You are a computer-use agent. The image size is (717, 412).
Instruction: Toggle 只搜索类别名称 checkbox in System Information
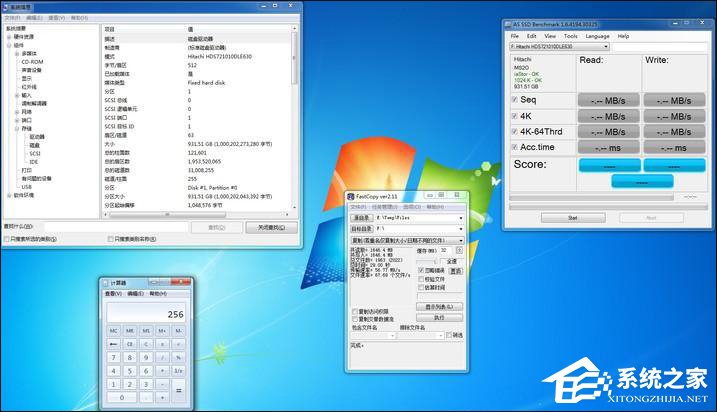click(x=110, y=239)
